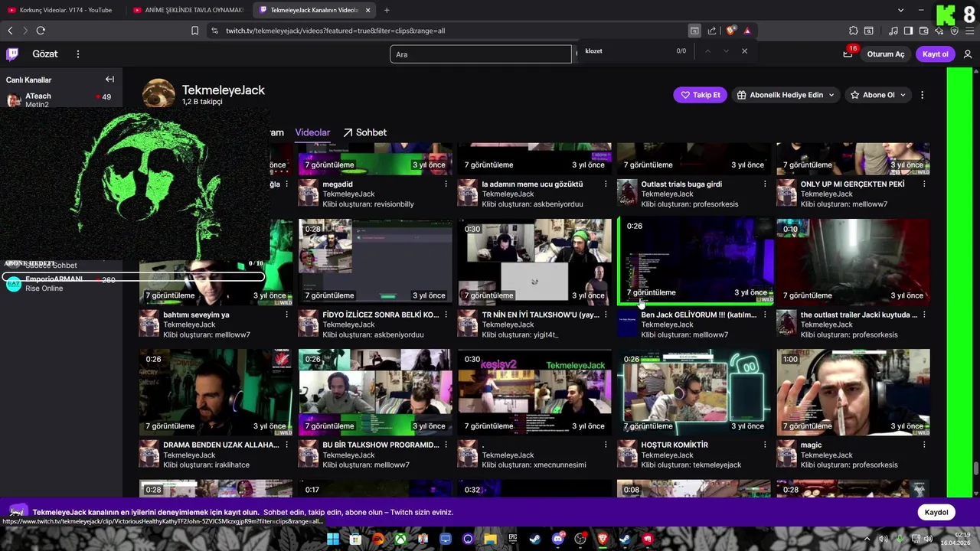Open the user profile icon
This screenshot has height=551, width=980.
click(968, 54)
